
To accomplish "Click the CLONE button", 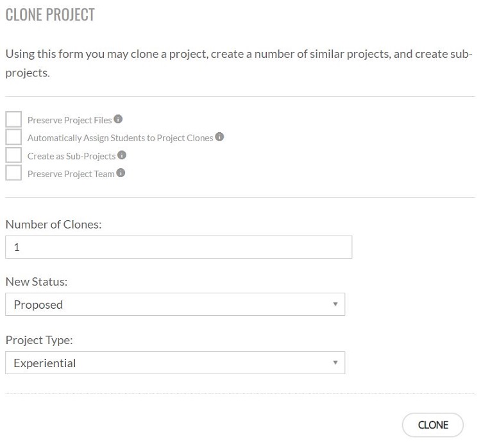I will click(x=433, y=425).
